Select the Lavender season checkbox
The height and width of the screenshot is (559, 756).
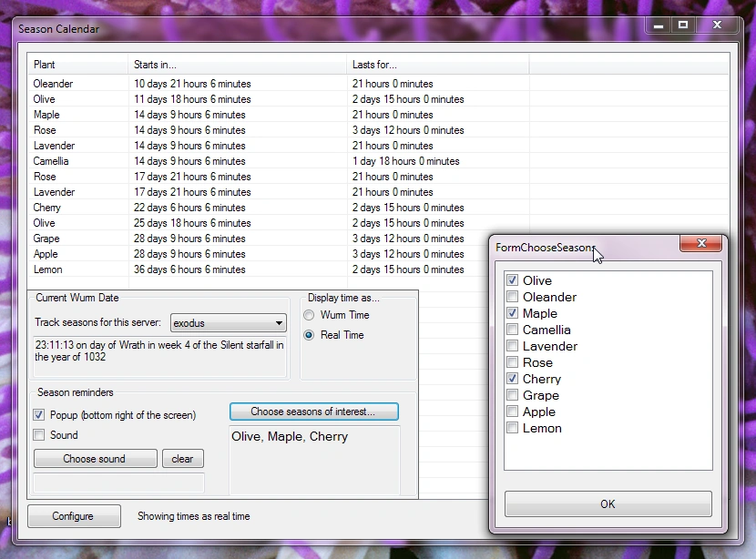point(512,346)
